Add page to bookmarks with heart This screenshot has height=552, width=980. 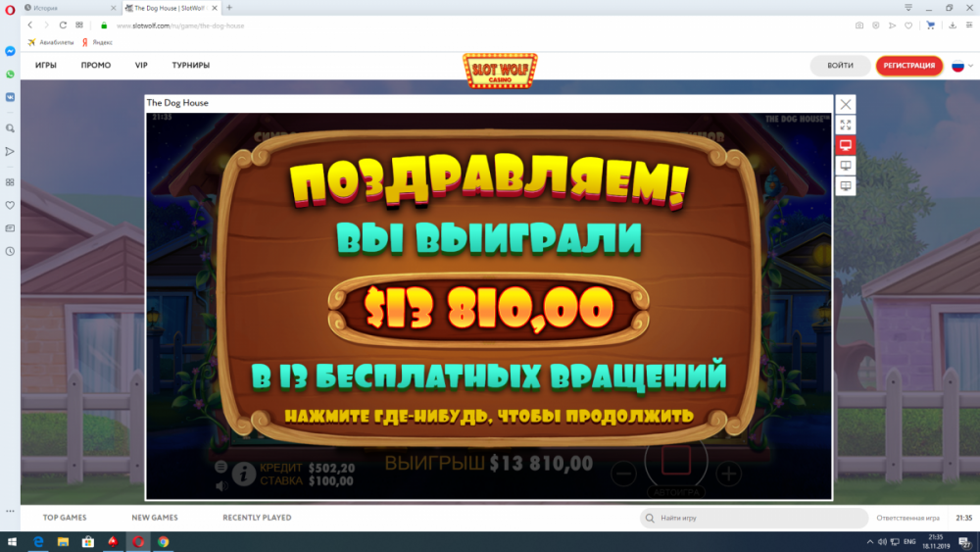[x=908, y=25]
